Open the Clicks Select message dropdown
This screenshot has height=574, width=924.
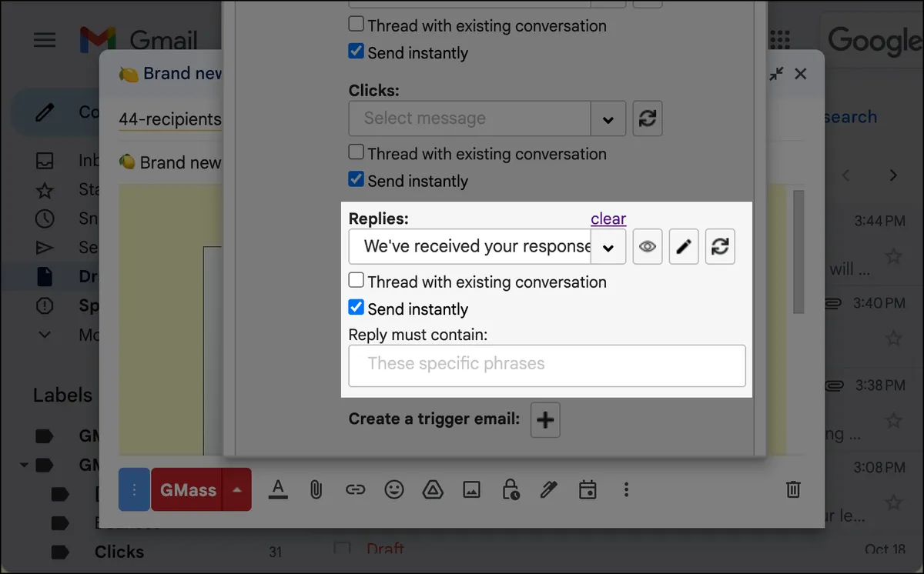click(608, 118)
